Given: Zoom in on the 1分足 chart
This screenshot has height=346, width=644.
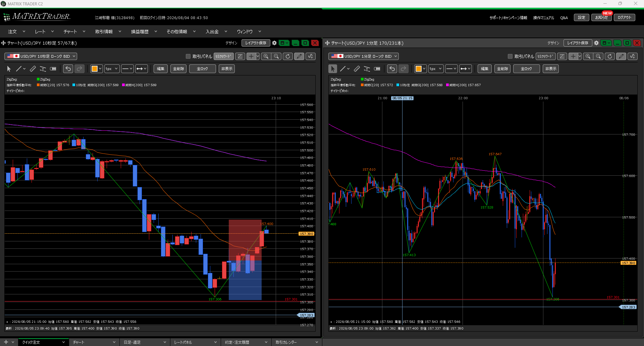Looking at the screenshot, I should tap(588, 56).
